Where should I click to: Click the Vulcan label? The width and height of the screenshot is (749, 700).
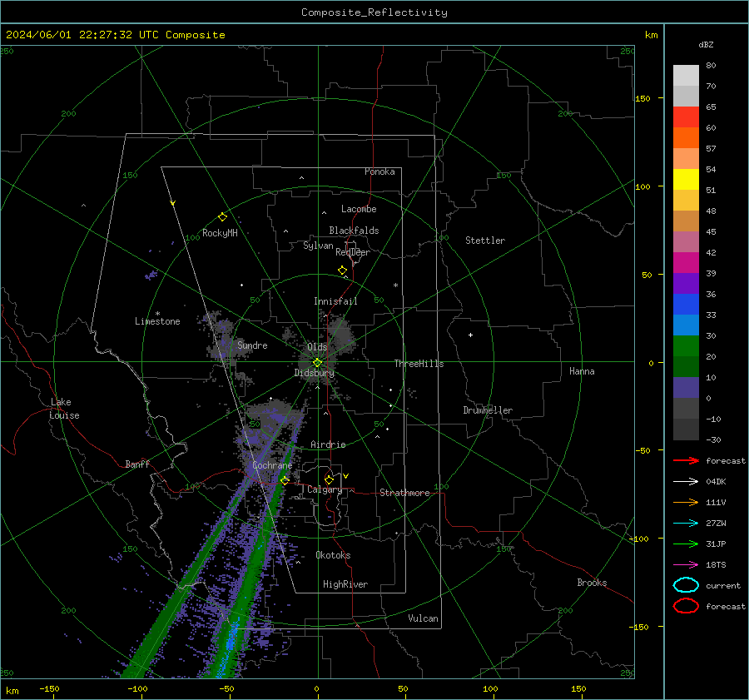(x=423, y=618)
